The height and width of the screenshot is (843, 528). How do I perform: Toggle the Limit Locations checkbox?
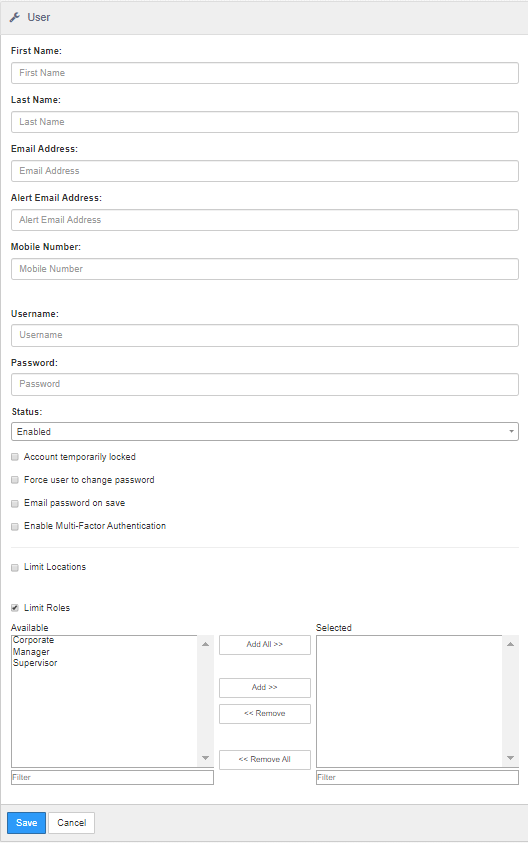[15, 567]
